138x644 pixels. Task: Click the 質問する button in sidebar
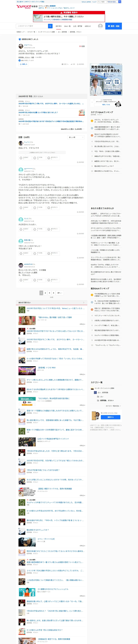[x=110, y=417]
